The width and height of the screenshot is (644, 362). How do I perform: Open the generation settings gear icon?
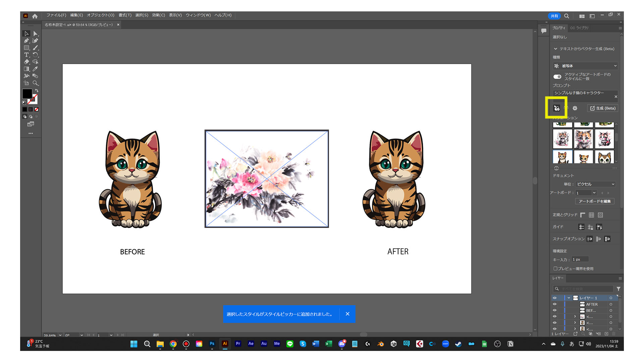pyautogui.click(x=575, y=108)
